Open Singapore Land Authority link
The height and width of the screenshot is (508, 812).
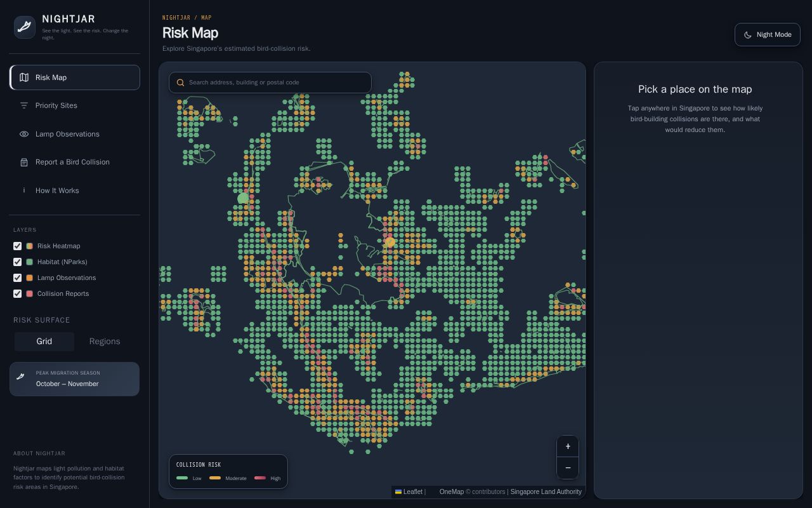546,491
